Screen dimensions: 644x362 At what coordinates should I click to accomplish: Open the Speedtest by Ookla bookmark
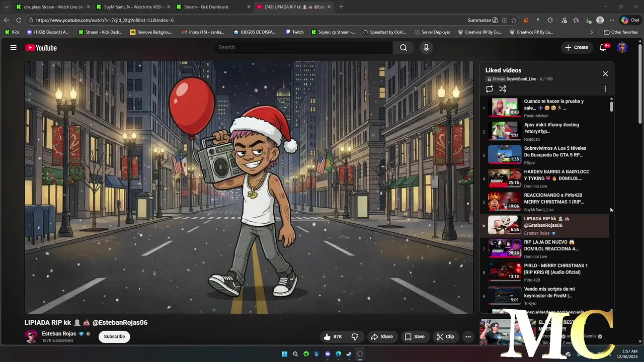pyautogui.click(x=384, y=32)
